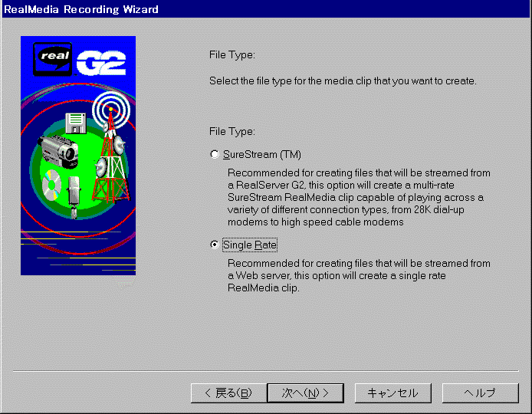The image size is (532, 414).
Task: Click the text 'Select the file type for the media clip'
Action: [291, 81]
